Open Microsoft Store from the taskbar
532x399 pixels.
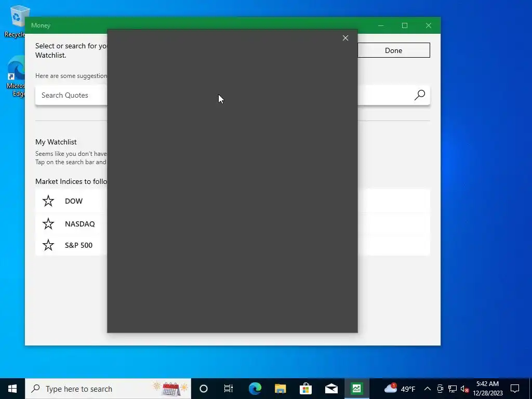tap(305, 389)
